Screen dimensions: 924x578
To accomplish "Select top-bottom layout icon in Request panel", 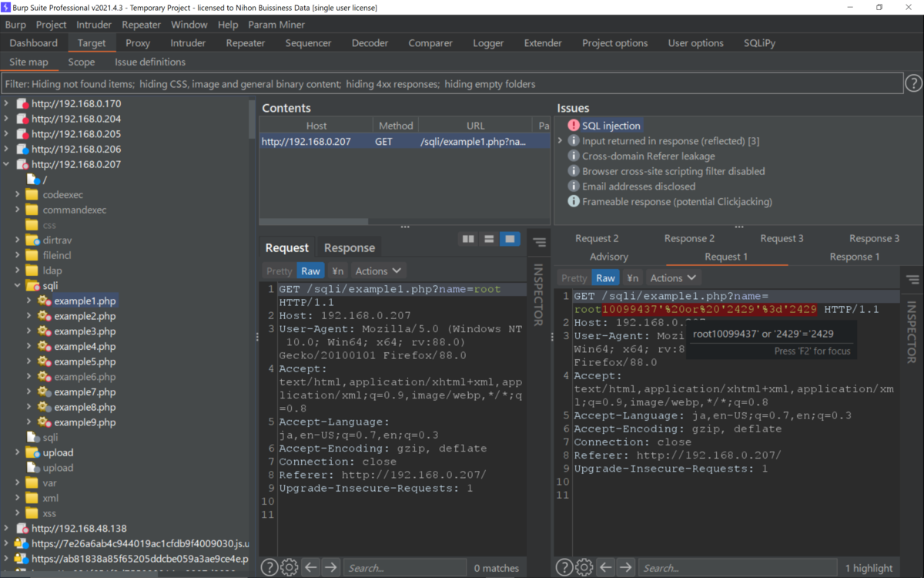I will 489,240.
